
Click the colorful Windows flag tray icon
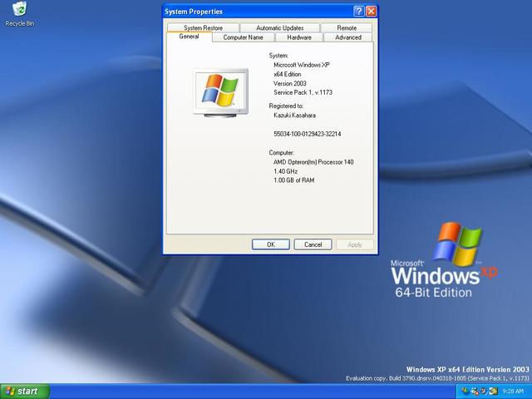coord(465,392)
